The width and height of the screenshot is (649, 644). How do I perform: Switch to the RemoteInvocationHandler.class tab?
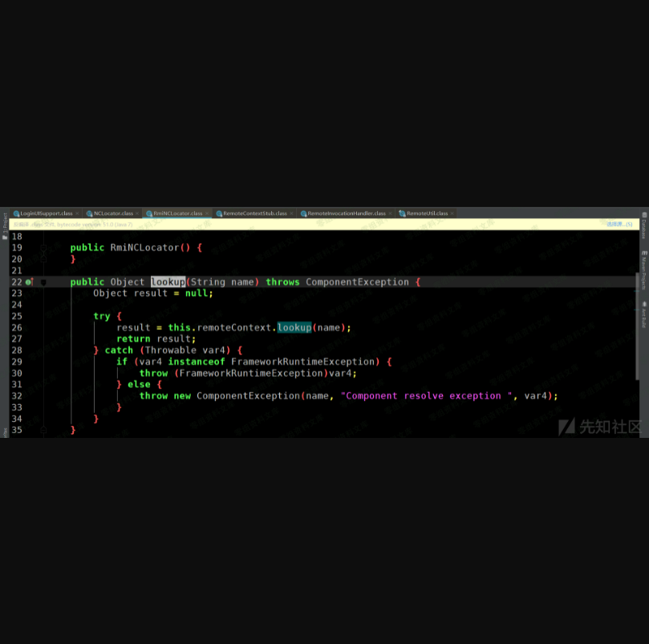point(346,214)
